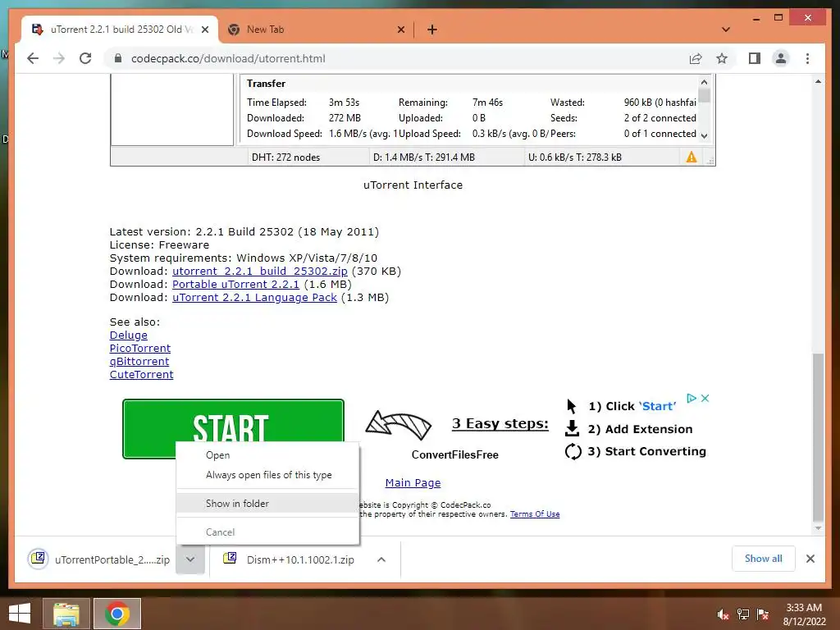Click Transfer panel scroll down arrow

[704, 135]
